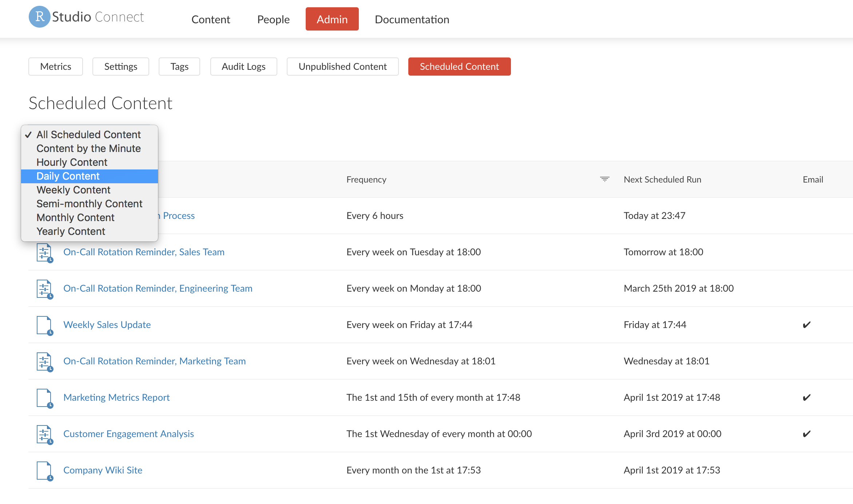The width and height of the screenshot is (853, 504).
Task: Select All Scheduled Content option
Action: [x=88, y=135]
